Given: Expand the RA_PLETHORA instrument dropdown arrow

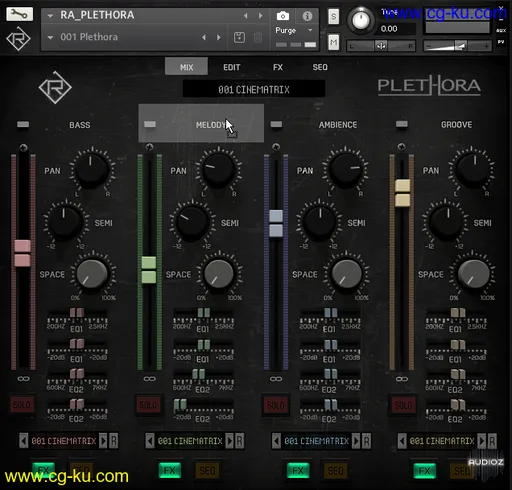Looking at the screenshot, I should 50,16.
